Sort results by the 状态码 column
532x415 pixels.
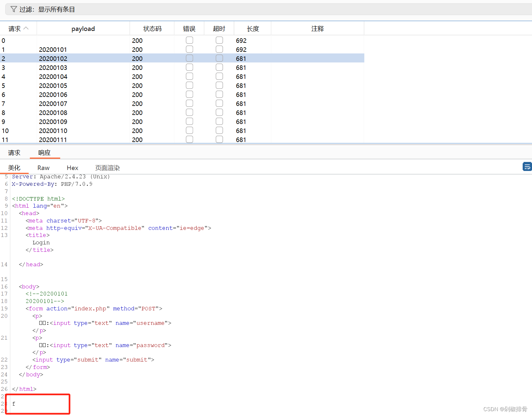tap(152, 28)
